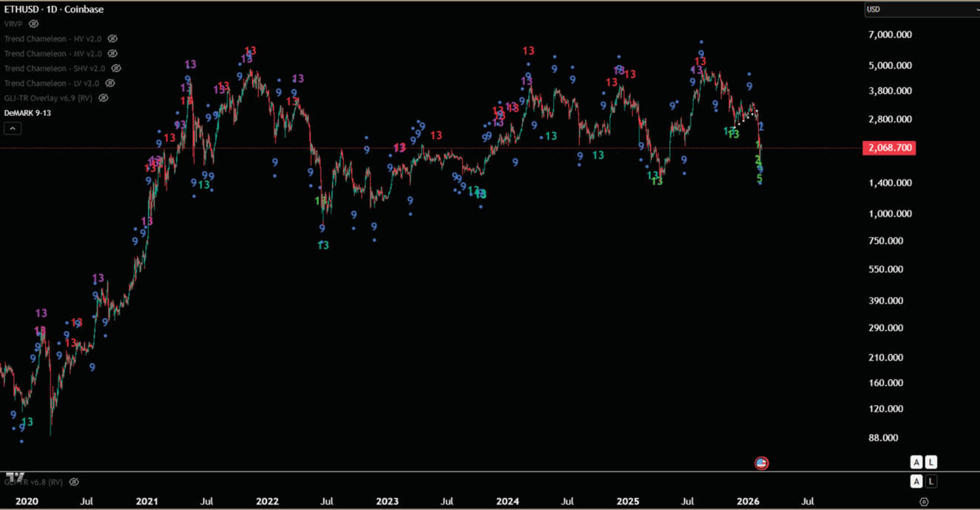Click the US flag economic event marker

[x=761, y=463]
